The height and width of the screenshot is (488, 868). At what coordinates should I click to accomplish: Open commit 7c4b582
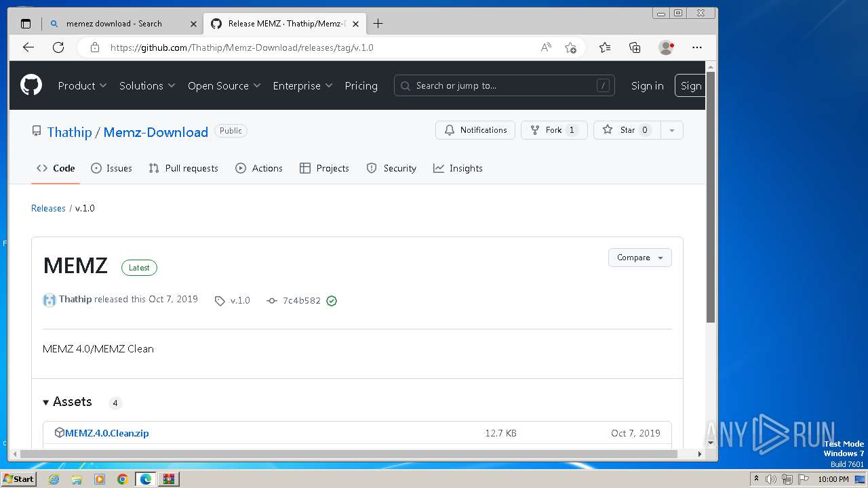[294, 300]
